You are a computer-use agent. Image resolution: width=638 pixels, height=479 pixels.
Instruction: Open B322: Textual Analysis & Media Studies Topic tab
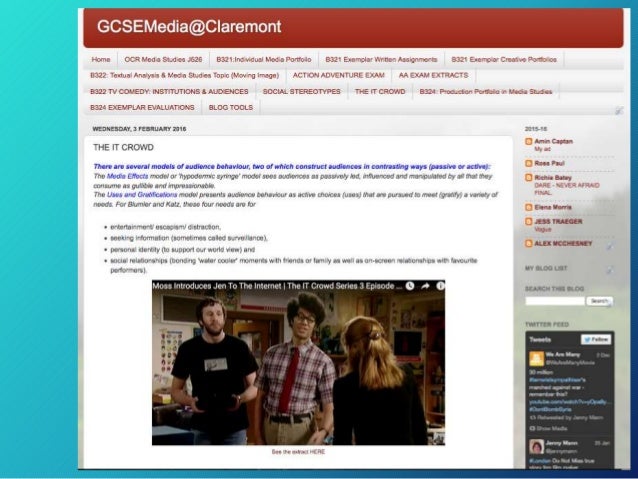(184, 75)
